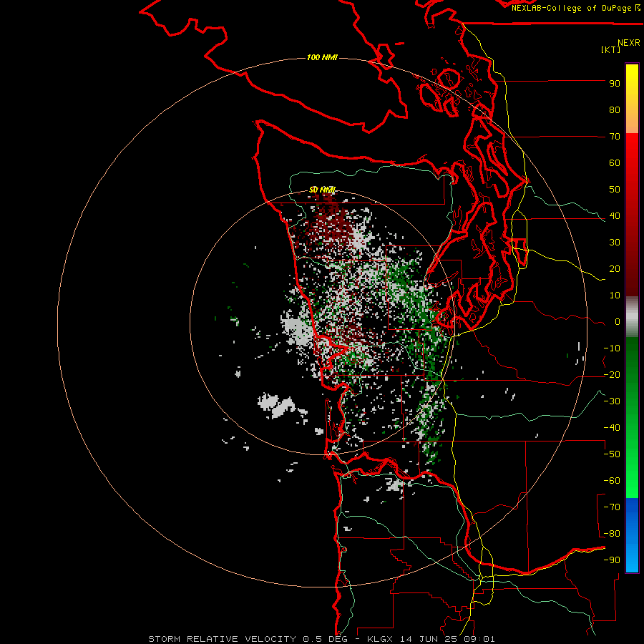Click the 80 value on the velocity scale
The height and width of the screenshot is (644, 644).
615,110
